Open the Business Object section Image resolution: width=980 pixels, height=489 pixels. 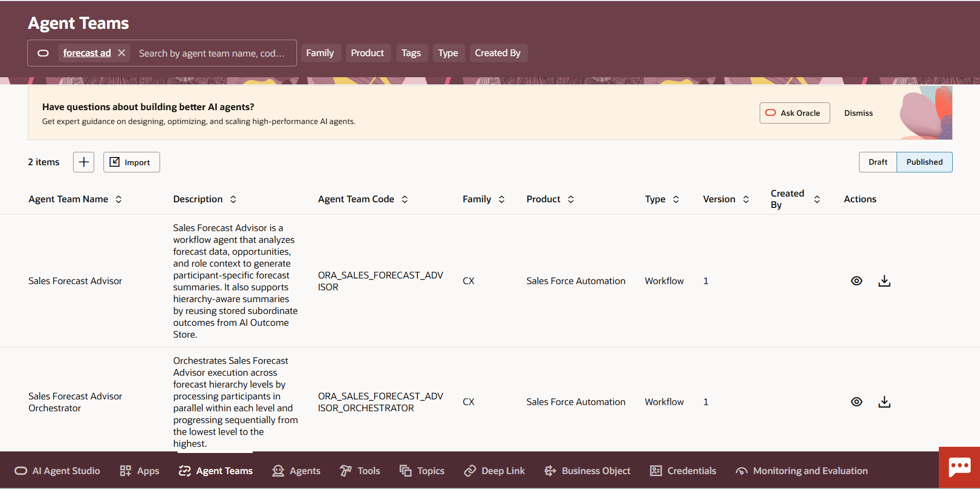click(587, 471)
